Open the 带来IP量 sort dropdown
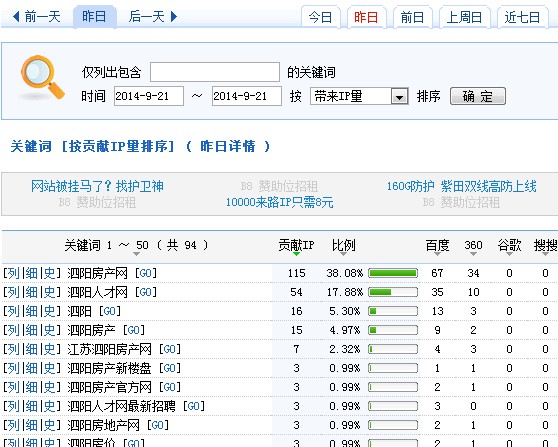The width and height of the screenshot is (558, 447). point(359,96)
